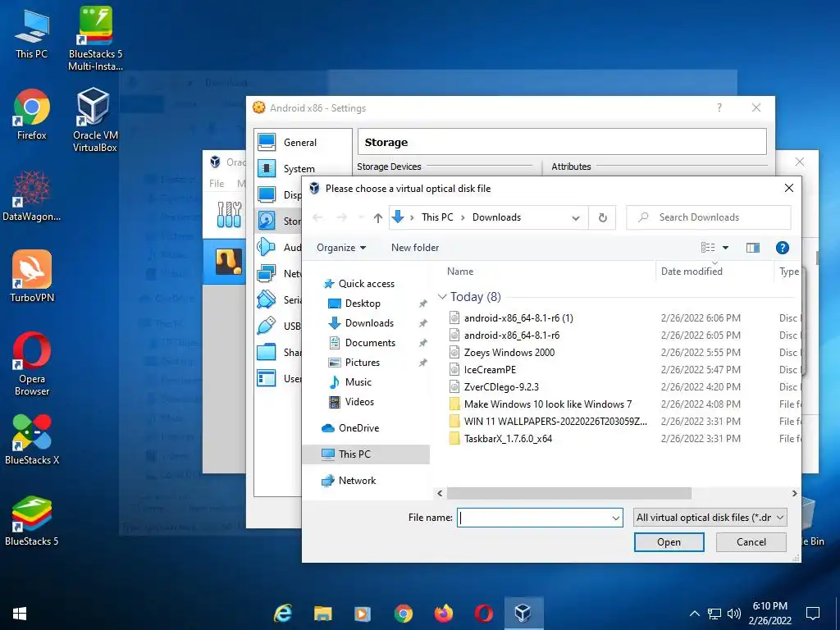
Task: Open the volume control in system tray
Action: click(734, 614)
